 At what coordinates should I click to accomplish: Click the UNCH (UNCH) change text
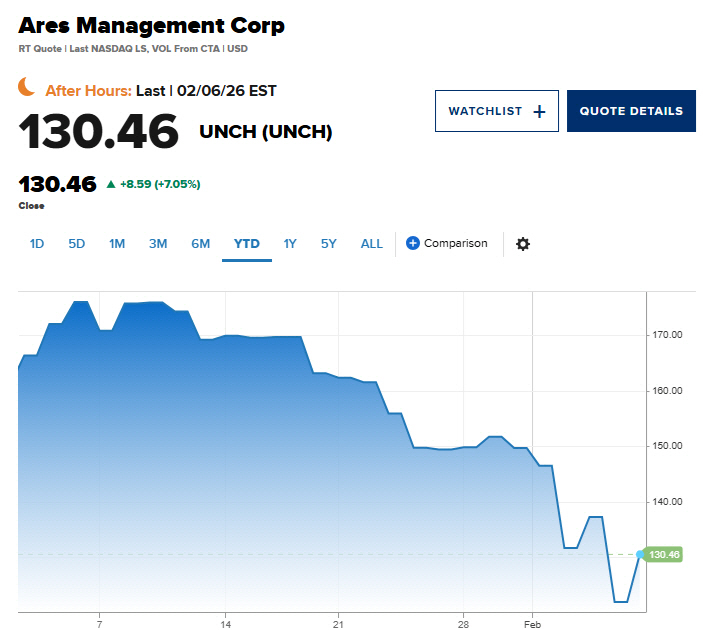coord(265,132)
